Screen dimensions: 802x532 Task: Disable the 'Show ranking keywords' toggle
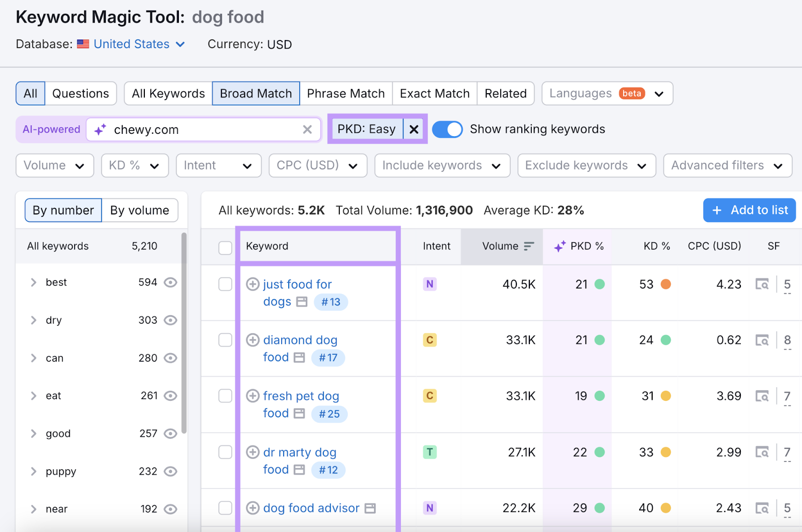[447, 129]
